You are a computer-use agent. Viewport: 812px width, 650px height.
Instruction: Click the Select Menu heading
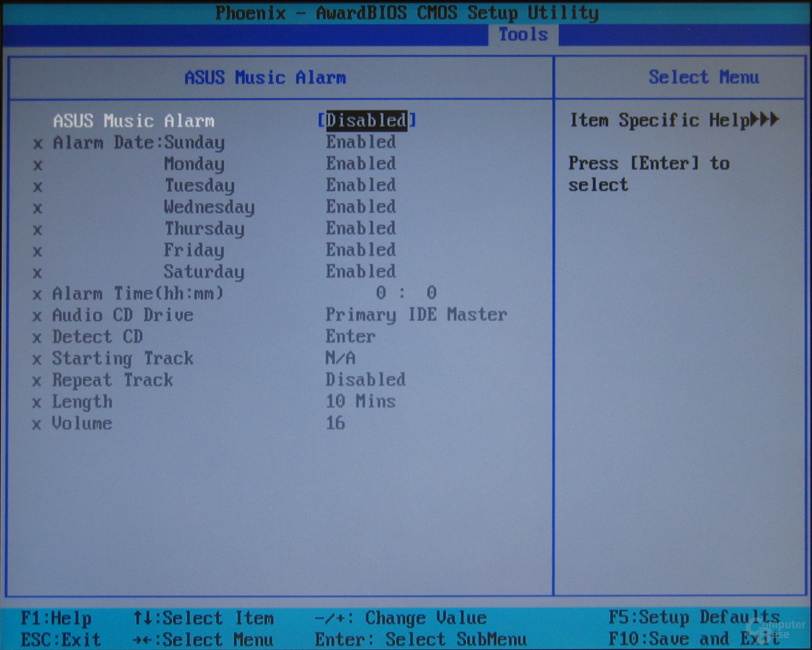click(704, 77)
